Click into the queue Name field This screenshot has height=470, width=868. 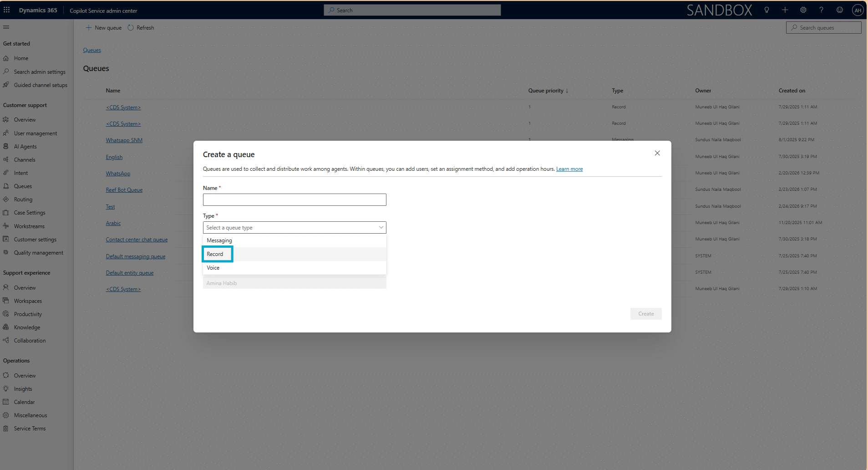tap(294, 199)
